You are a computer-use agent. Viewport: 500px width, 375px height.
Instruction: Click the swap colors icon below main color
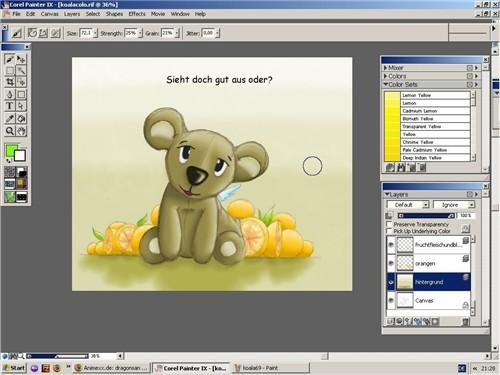click(8, 161)
